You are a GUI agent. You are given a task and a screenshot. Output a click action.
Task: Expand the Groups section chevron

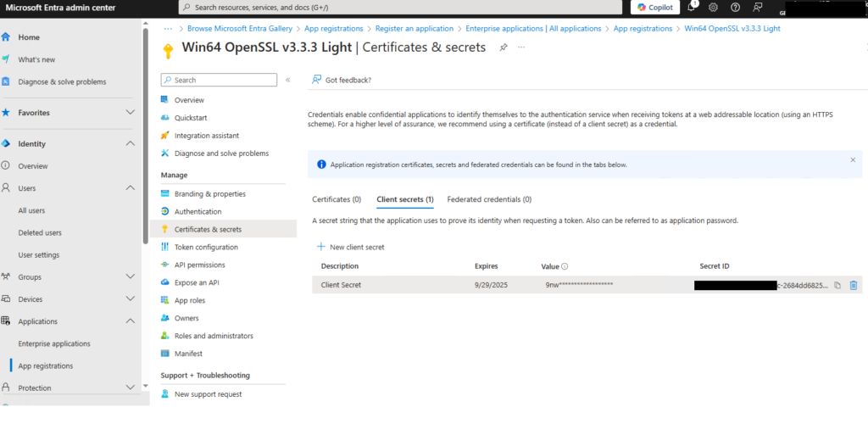[x=130, y=276]
